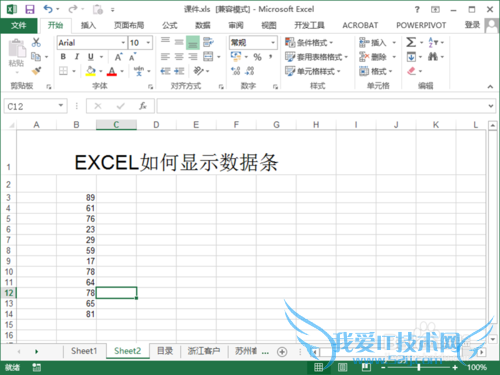Cut selection with scissors icon
Image resolution: width=500 pixels, height=375 pixels.
pyautogui.click(x=36, y=42)
